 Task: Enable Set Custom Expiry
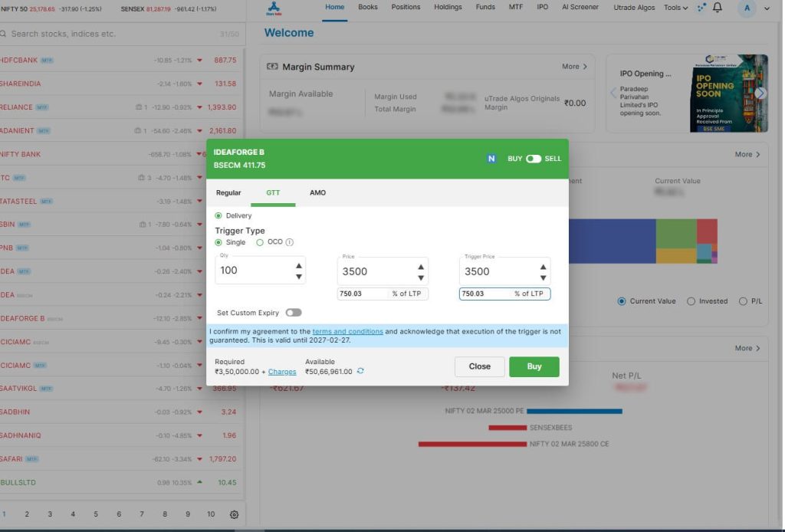(x=294, y=314)
